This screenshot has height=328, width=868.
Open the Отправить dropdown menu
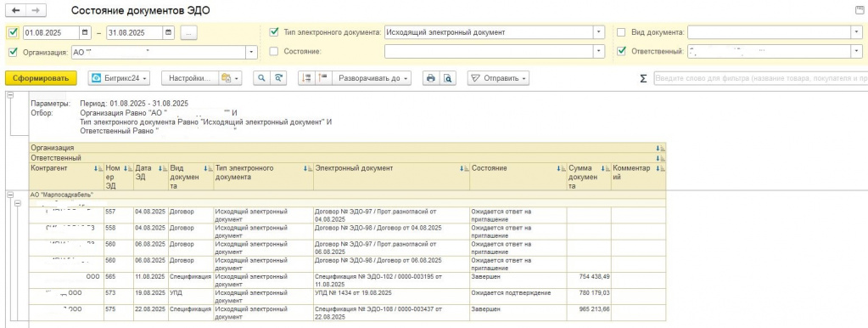[498, 78]
